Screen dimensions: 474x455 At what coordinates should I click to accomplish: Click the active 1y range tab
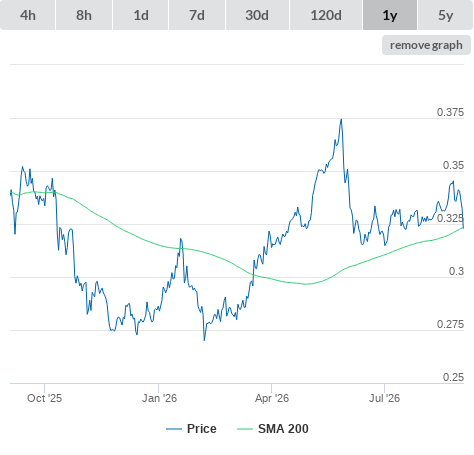coord(390,15)
